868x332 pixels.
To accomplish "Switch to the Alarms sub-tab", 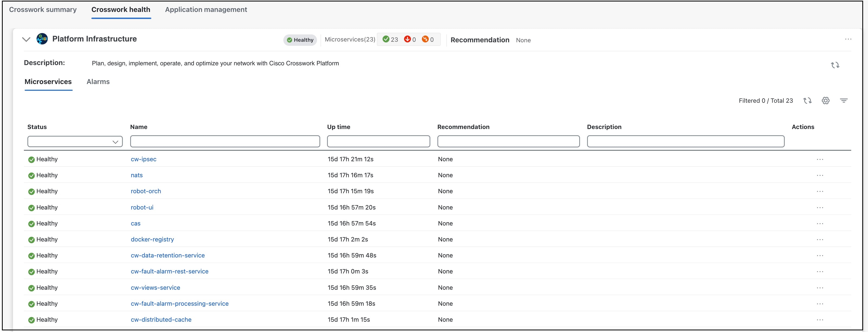I will (98, 82).
